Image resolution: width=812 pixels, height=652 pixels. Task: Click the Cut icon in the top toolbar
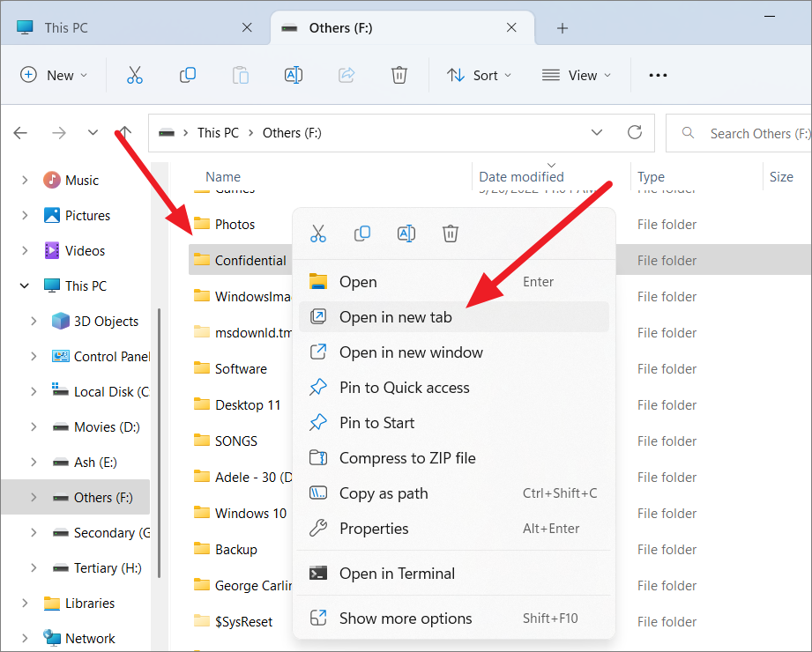coord(135,76)
